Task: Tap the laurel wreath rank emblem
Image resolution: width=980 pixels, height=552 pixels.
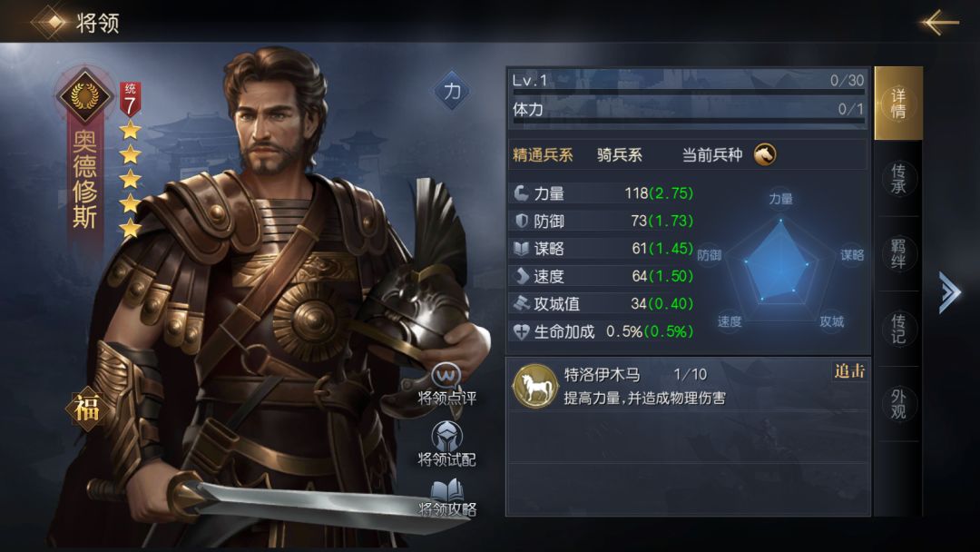Action: point(84,95)
